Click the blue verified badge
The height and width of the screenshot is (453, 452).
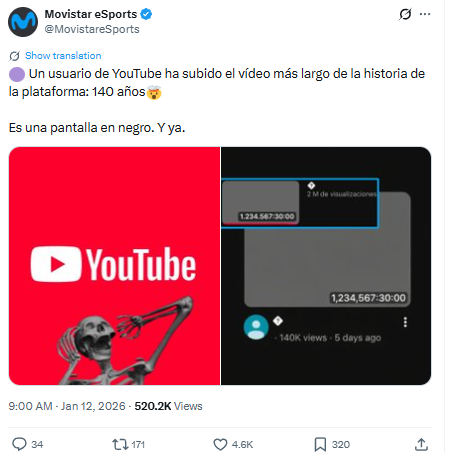point(146,14)
